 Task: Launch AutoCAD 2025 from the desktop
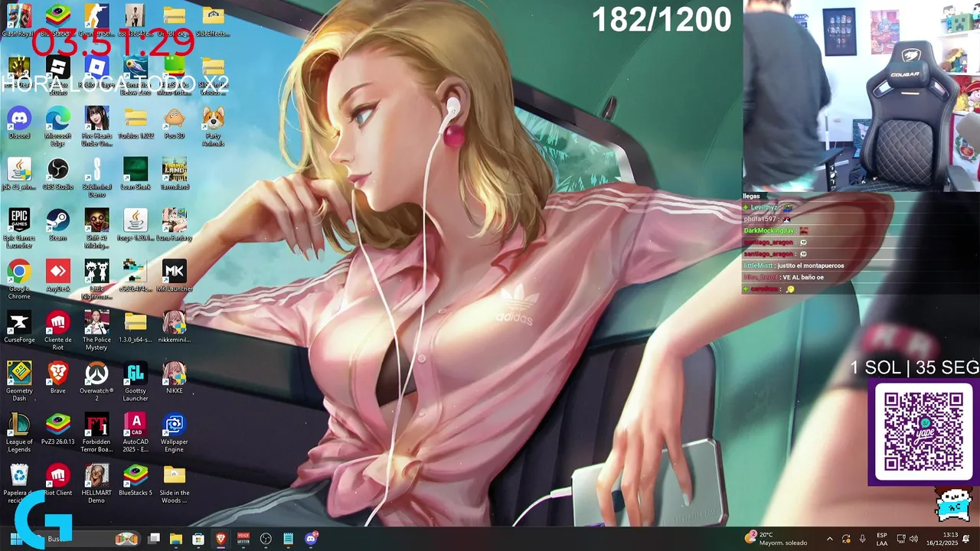[x=136, y=432]
